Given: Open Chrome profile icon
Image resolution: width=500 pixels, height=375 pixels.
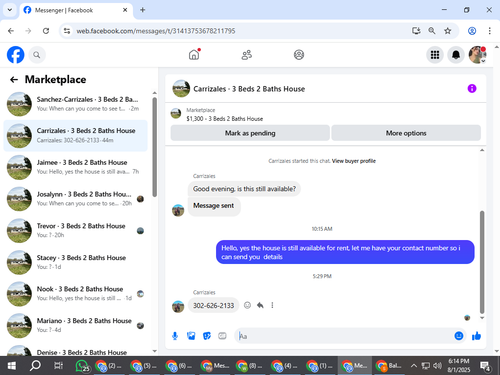Looking at the screenshot, I should pyautogui.click(x=472, y=31).
